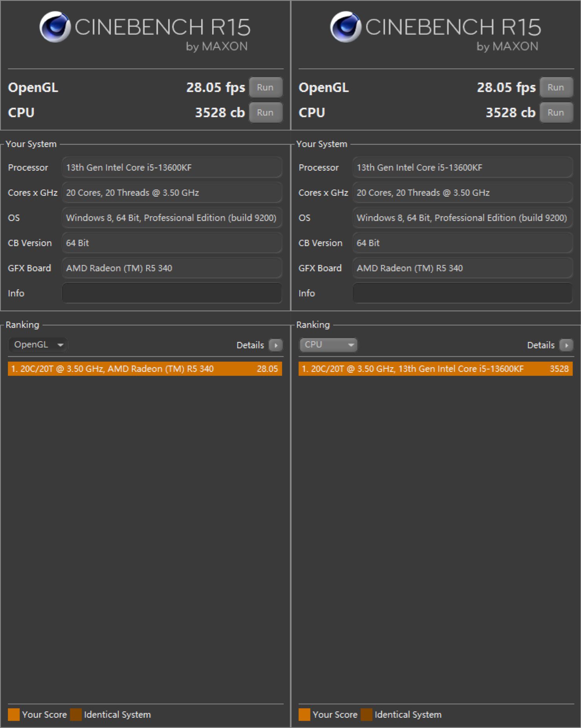Click the Cores x GHz field, right panel
This screenshot has width=581, height=728.
463,193
